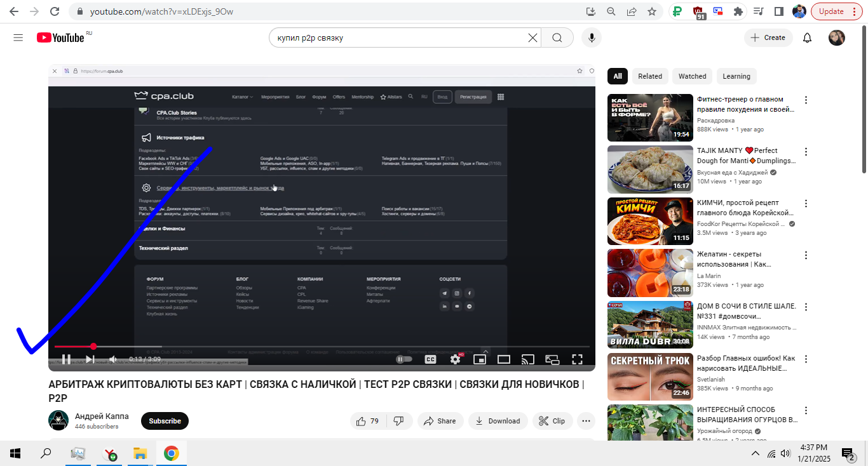Screen dimensions: 868x466
Task: Open Chrome media controls icon
Action: pyautogui.click(x=758, y=11)
